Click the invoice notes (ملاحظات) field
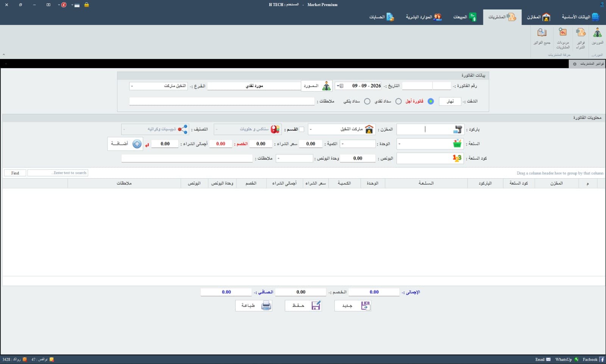The height and width of the screenshot is (364, 606). [x=222, y=101]
